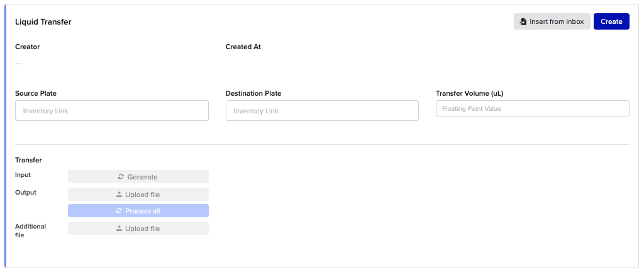Upload an Additional file

(x=138, y=229)
